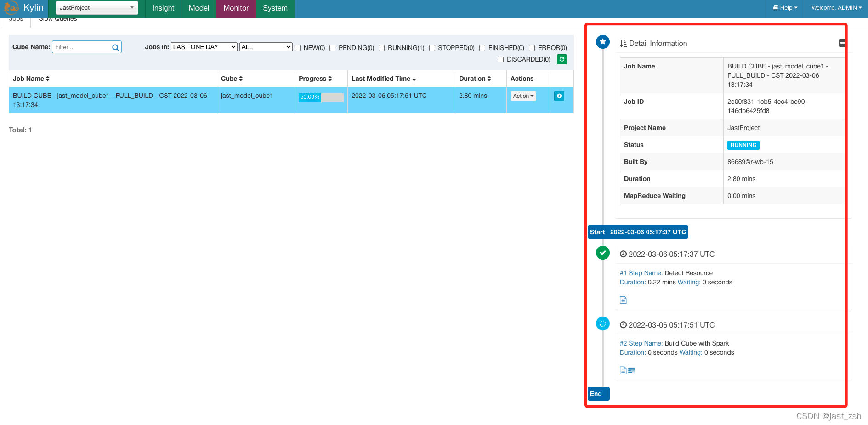This screenshot has width=868, height=425.
Task: Click jast_model_cube1 in the Cube column
Action: coord(247,96)
